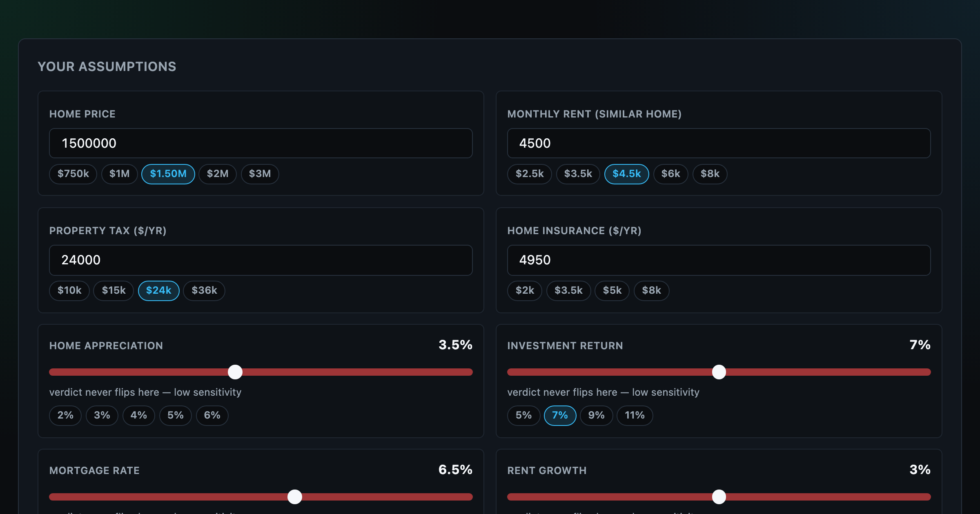Viewport: 980px width, 514px height.
Task: Select the $2k home insurance preset
Action: (525, 290)
